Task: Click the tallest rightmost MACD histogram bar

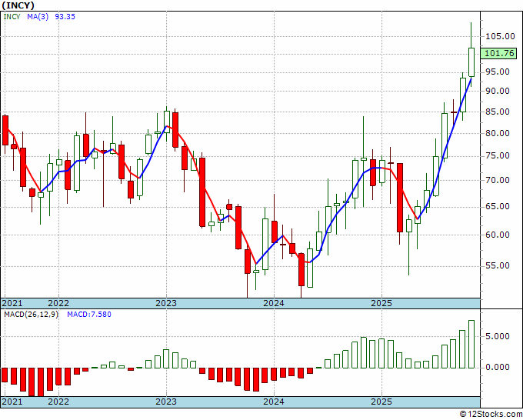Action: [471, 345]
